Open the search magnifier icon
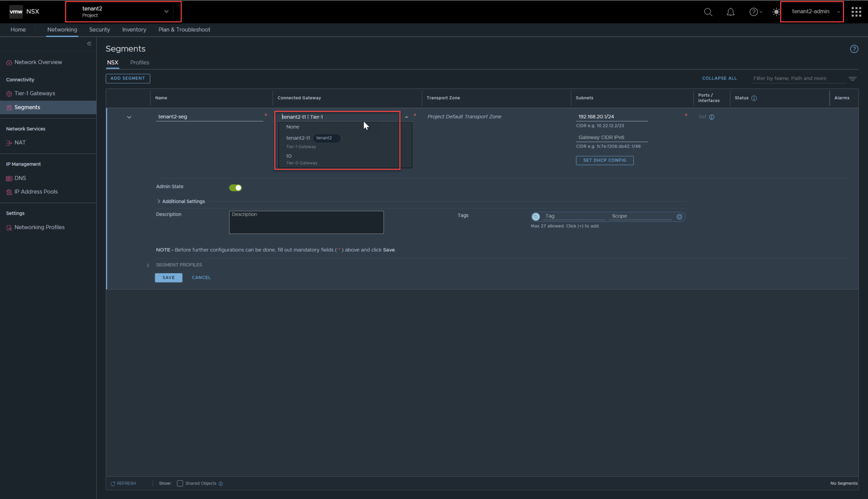Viewport: 868px width, 499px height. coord(708,12)
